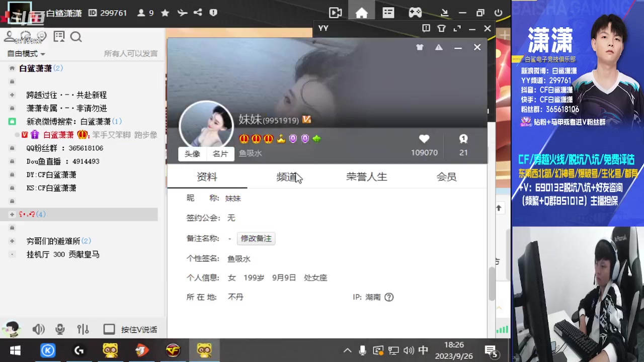Screen dimensions: 644x362
Task: Select 新浪微博搜索:白鲨潇潇 channel
Action: pyautogui.click(x=74, y=122)
